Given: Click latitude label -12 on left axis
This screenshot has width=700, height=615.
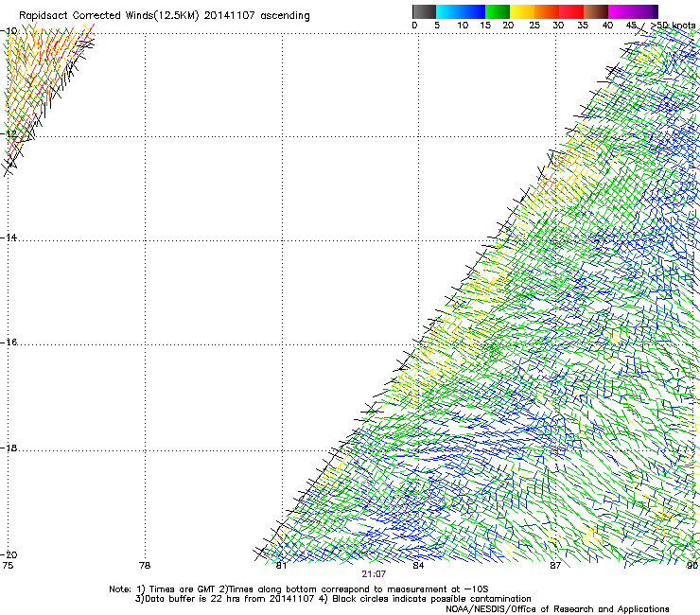Looking at the screenshot, I should (x=9, y=134).
